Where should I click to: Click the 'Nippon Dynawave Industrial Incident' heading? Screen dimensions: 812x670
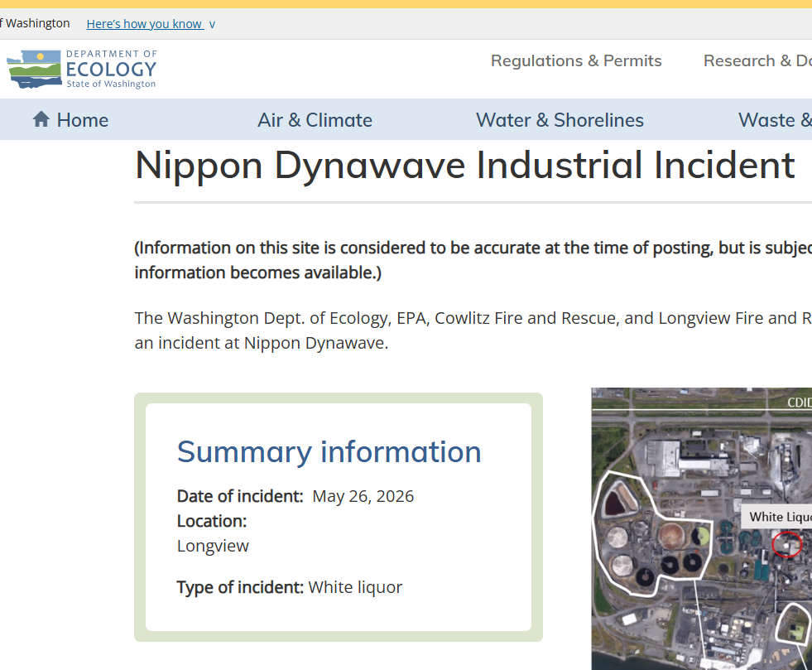[x=464, y=166]
